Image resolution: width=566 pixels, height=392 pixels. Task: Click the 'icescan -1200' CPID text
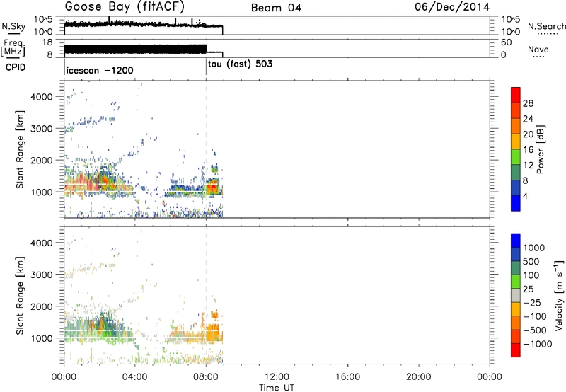(x=100, y=70)
